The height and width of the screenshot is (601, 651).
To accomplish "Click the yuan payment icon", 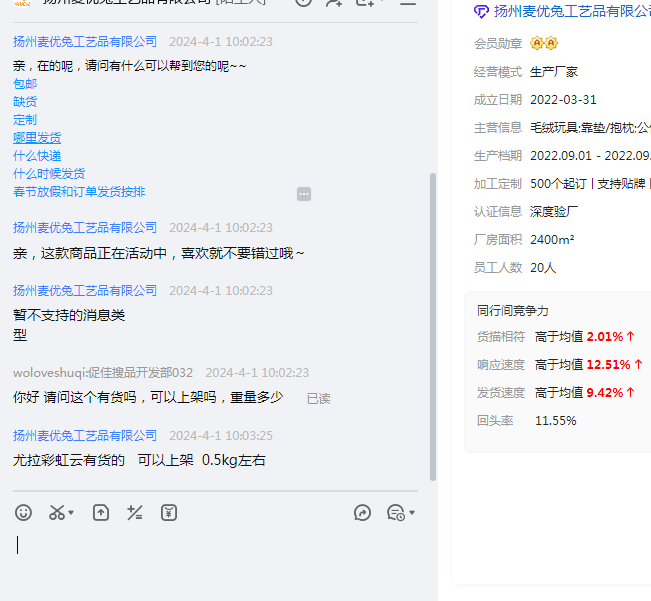I will (x=169, y=513).
